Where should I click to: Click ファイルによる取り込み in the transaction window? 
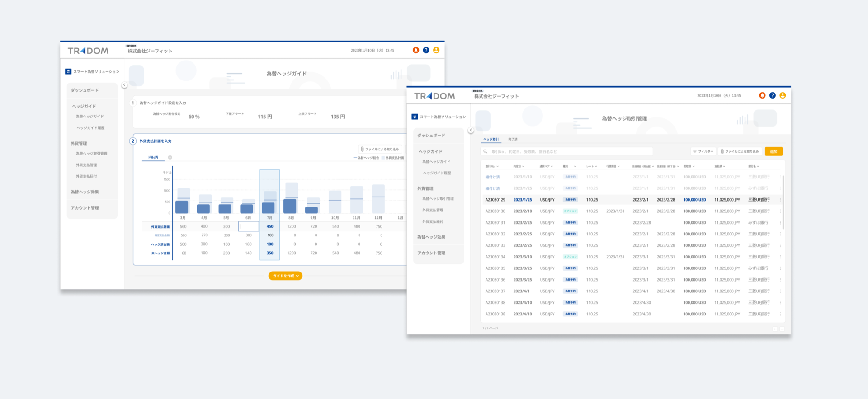coord(740,151)
